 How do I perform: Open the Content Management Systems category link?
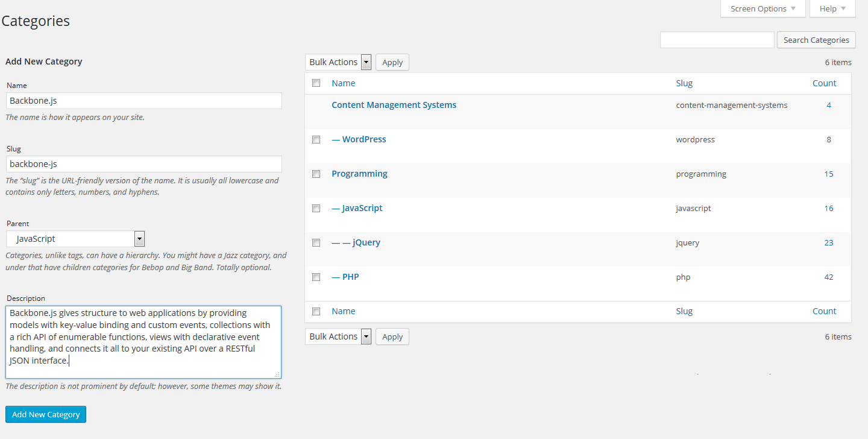coord(394,105)
